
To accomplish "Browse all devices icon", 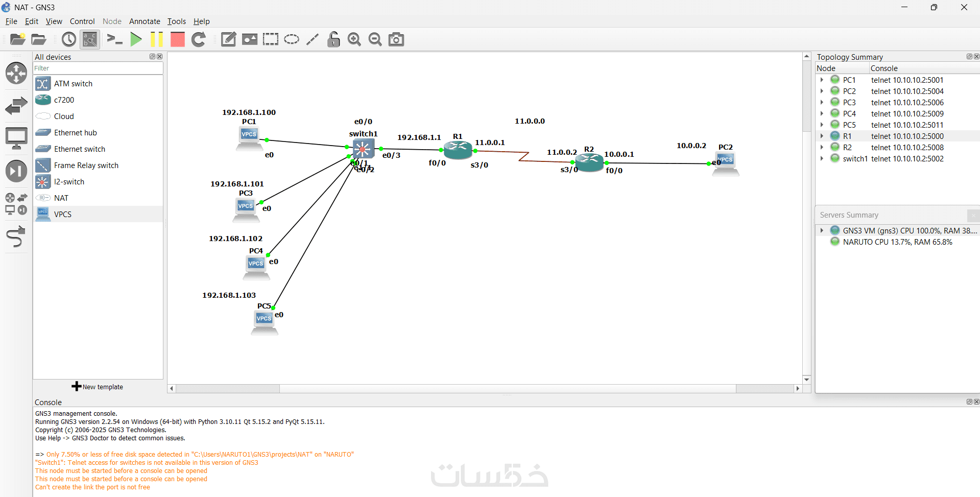I will pyautogui.click(x=16, y=204).
